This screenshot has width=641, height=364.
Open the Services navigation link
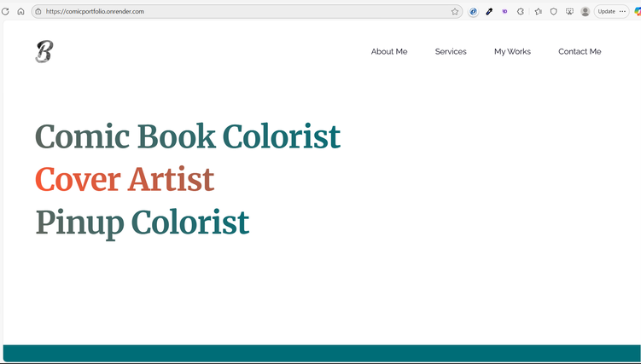point(451,51)
